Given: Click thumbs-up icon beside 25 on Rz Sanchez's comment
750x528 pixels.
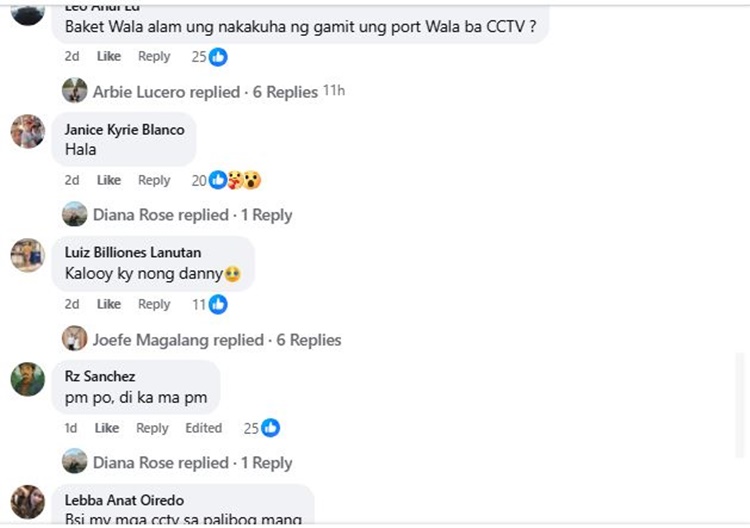Looking at the screenshot, I should coord(270,428).
